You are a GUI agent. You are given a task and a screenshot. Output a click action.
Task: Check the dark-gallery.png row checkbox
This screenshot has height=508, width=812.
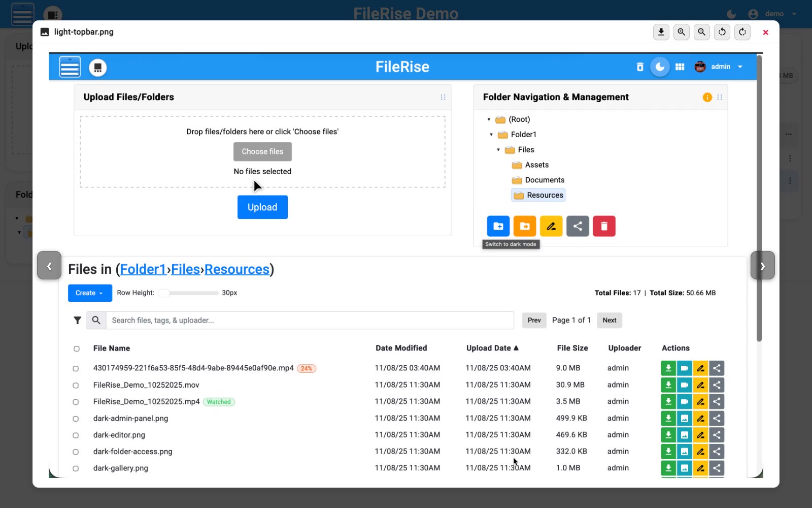point(76,468)
